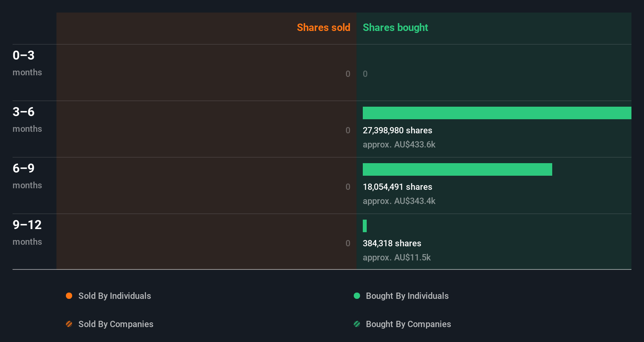This screenshot has height=342, width=644.
Task: Click the 3–6 months row label
Action: click(x=27, y=119)
